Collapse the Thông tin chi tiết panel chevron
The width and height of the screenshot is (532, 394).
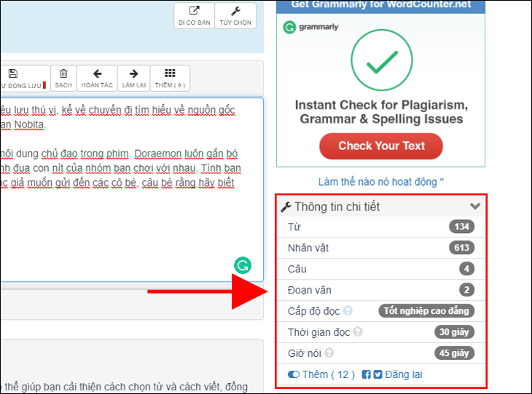(475, 206)
